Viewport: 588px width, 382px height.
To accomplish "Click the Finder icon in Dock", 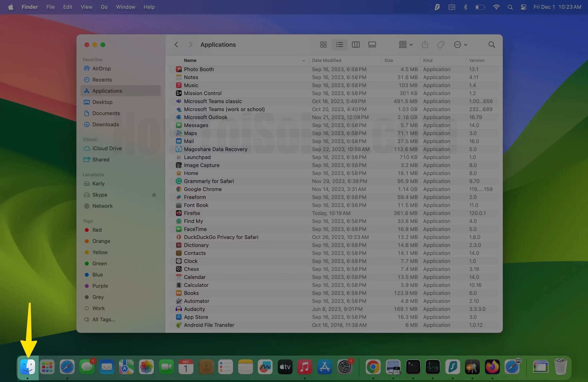I will pyautogui.click(x=27, y=367).
